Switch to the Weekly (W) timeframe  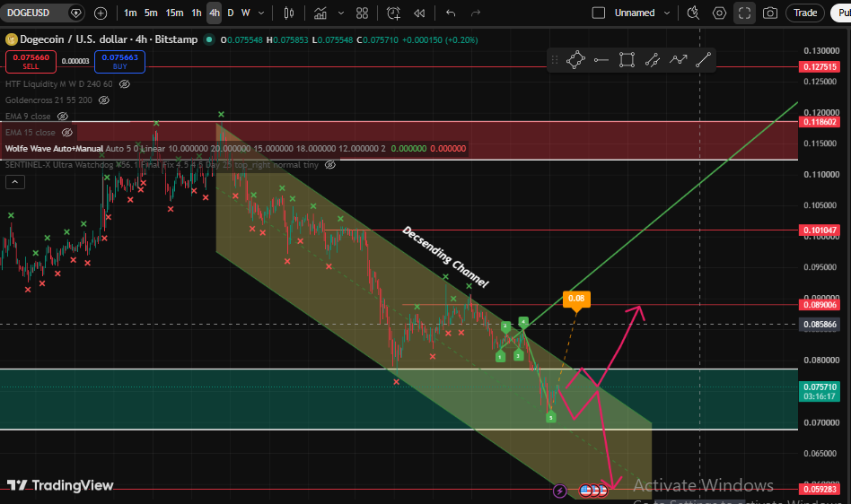coord(245,13)
